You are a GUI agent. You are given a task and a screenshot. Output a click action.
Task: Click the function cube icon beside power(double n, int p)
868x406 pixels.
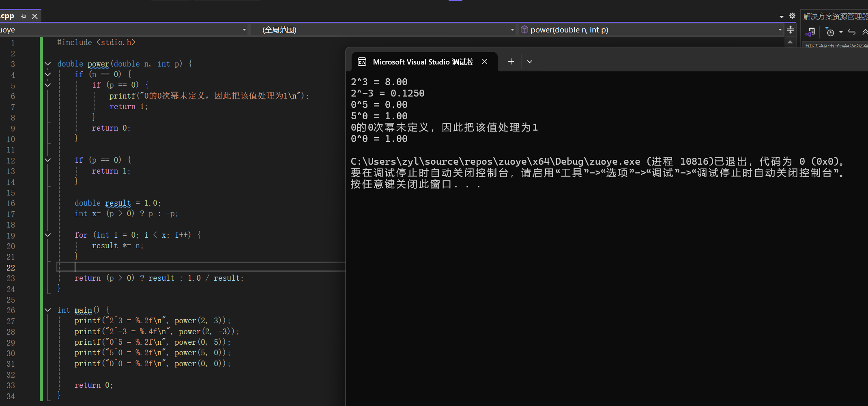coord(524,30)
